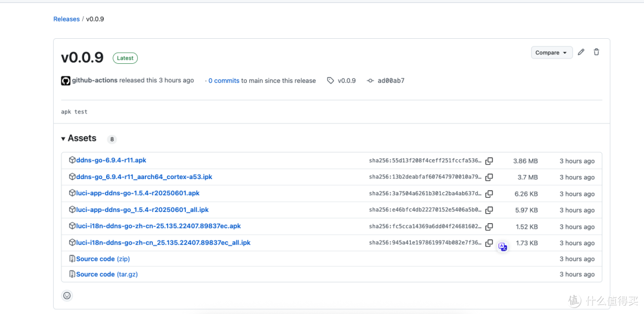Click package icon beside luci-i18n zh-cn apk
The image size is (644, 314).
(72, 226)
